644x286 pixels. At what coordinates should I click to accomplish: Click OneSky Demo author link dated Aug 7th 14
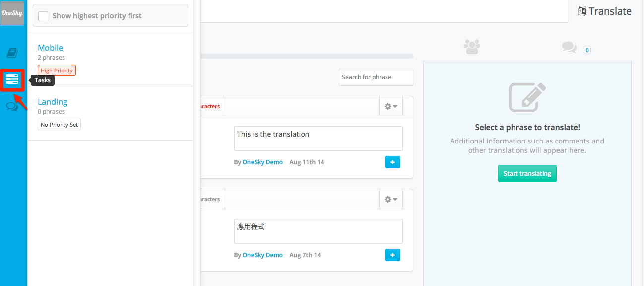coord(262,255)
